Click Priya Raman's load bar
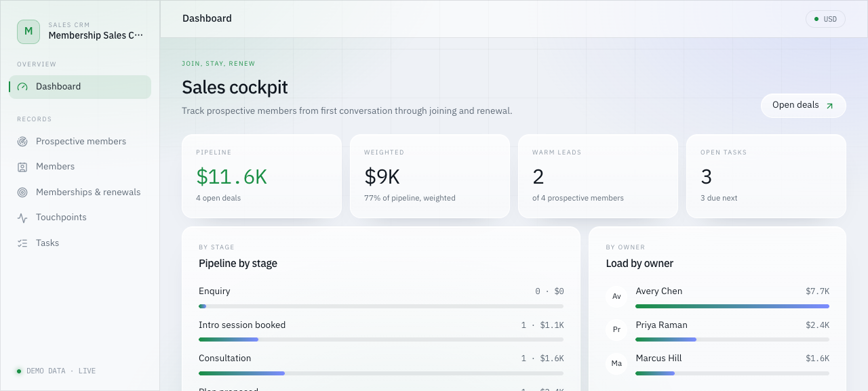868x391 pixels. pos(732,339)
